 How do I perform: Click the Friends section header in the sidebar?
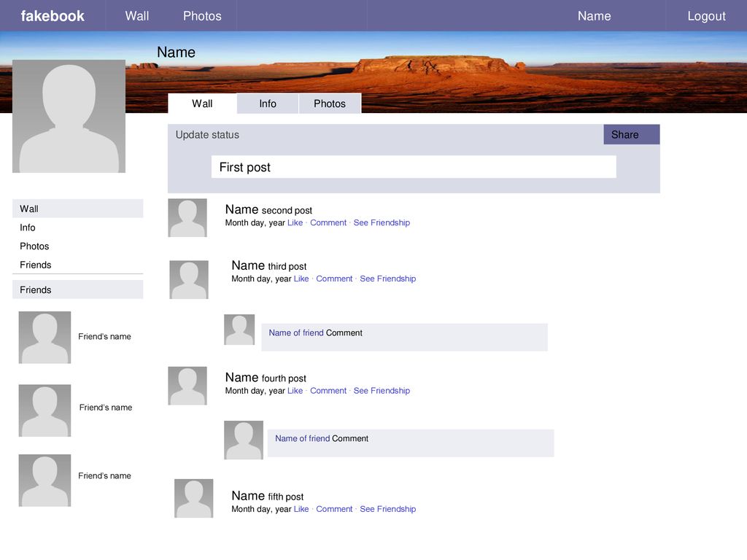pyautogui.click(x=77, y=289)
